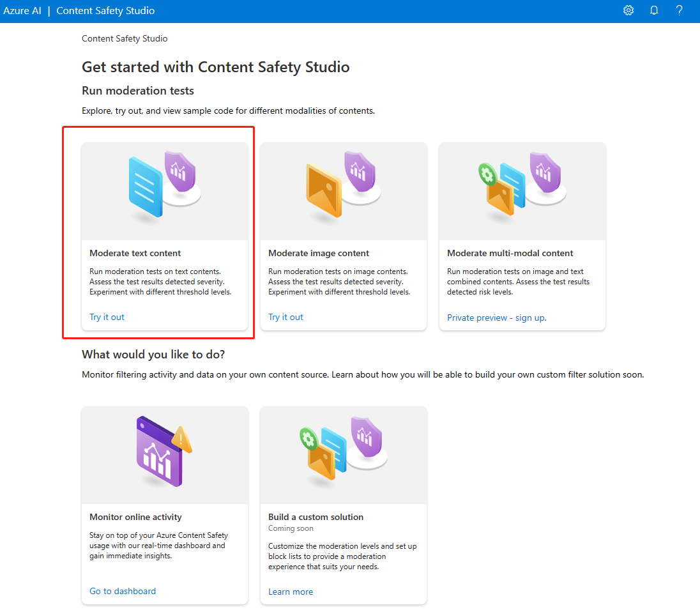
Task: Click the notifications bell icon
Action: coord(654,11)
